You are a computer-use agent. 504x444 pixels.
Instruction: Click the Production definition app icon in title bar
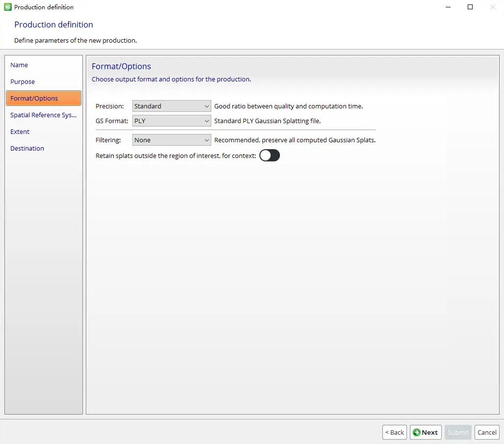8,7
